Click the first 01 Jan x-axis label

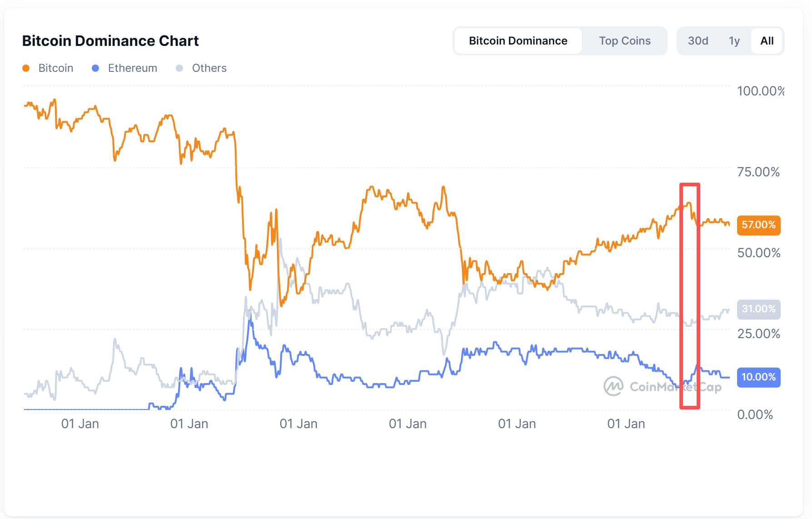pos(80,424)
